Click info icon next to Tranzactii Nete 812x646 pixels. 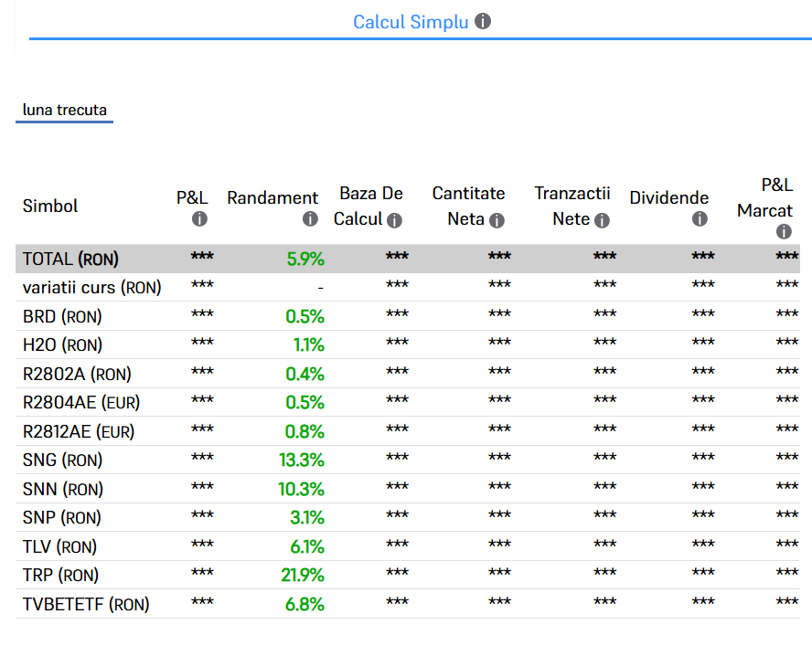tap(602, 220)
